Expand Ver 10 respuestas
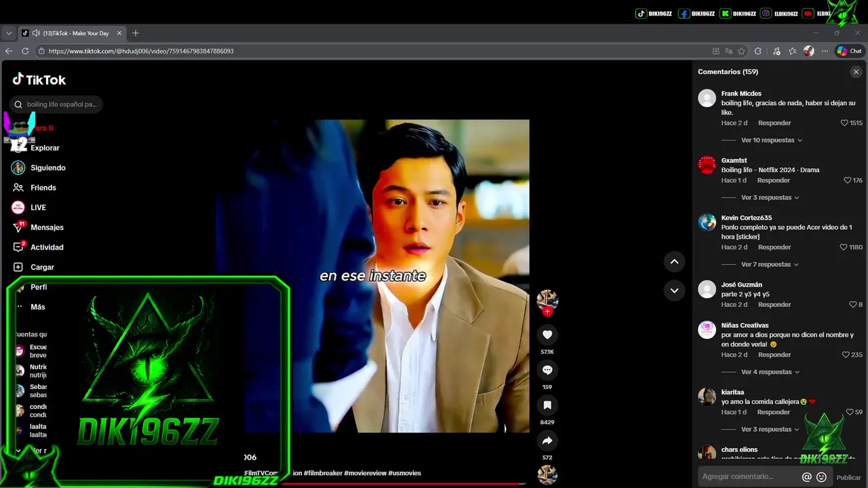The height and width of the screenshot is (488, 868). (772, 140)
